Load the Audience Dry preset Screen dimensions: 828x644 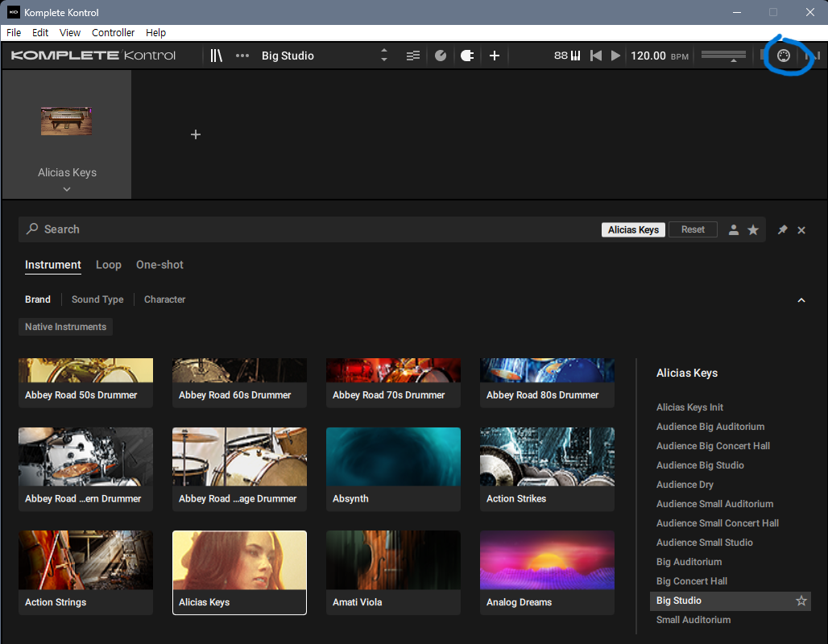click(685, 485)
